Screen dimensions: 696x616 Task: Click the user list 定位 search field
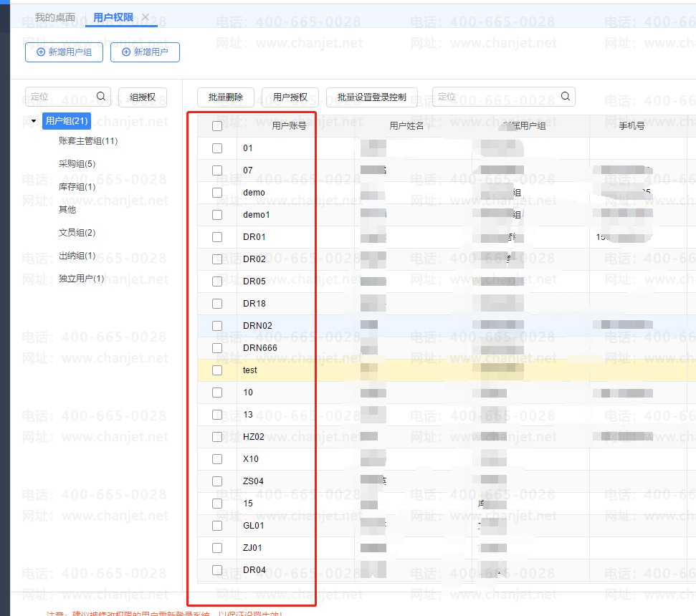click(x=495, y=97)
